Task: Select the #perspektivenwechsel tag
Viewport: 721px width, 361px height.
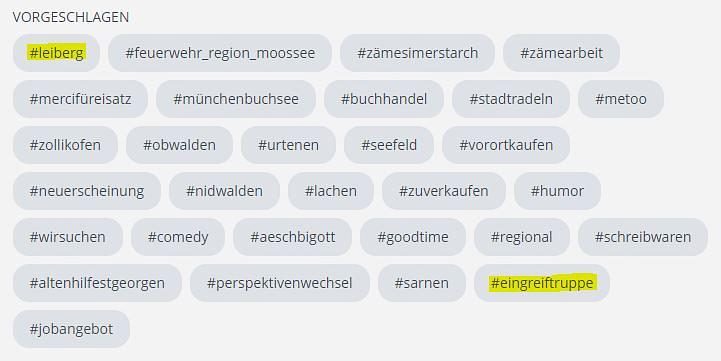Action: [x=280, y=283]
